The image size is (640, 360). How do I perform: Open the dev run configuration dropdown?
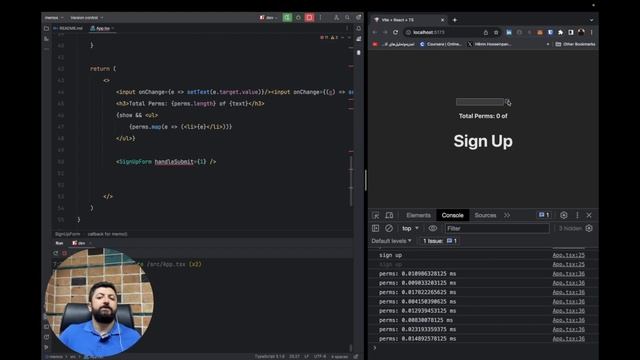[269, 18]
